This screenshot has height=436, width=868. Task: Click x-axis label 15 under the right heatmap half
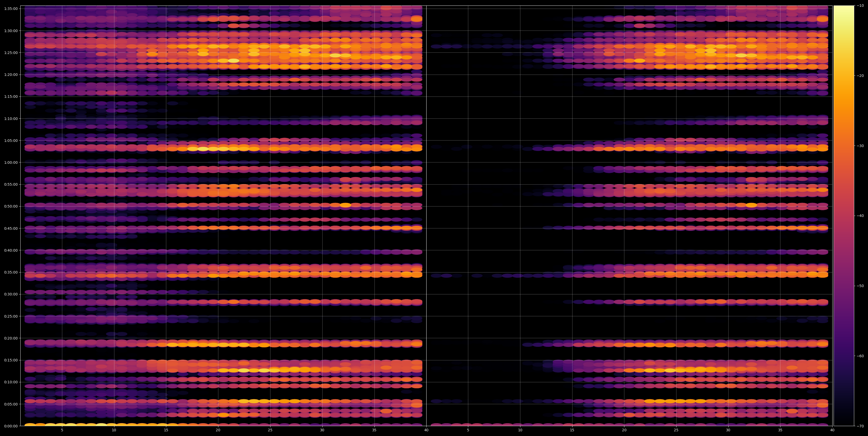(572, 430)
